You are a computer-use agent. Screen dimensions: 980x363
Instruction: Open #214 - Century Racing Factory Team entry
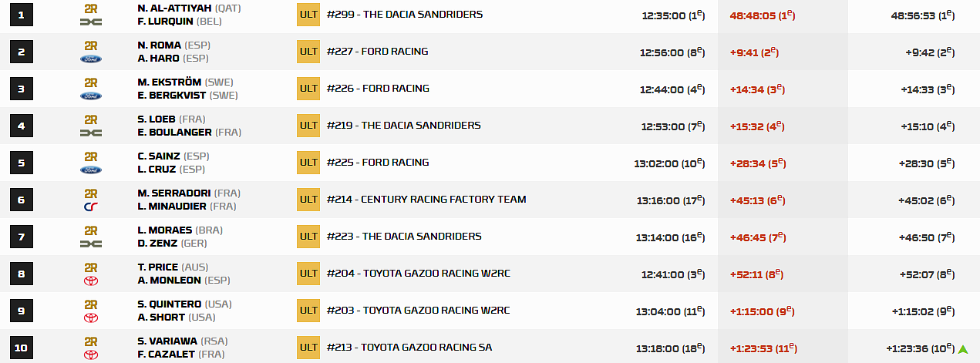[426, 200]
